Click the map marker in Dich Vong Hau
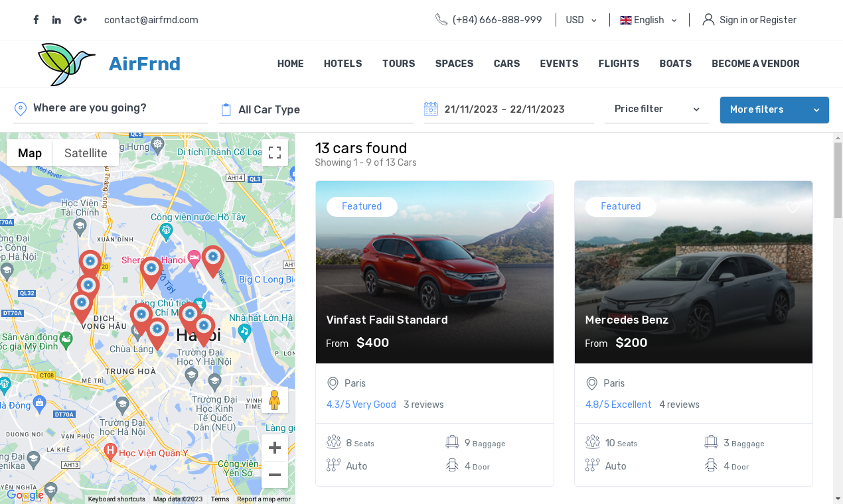The image size is (843, 504). (82, 308)
